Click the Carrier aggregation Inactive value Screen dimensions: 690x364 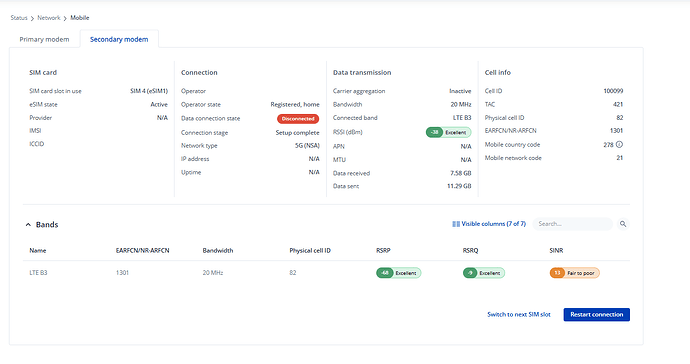pos(460,91)
